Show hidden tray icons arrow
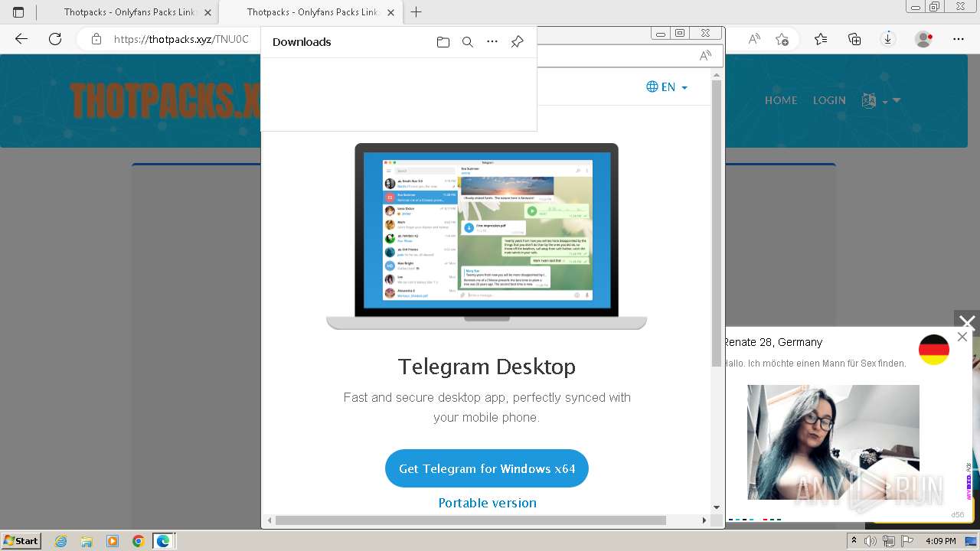Viewport: 980px width, 551px height. pyautogui.click(x=854, y=541)
